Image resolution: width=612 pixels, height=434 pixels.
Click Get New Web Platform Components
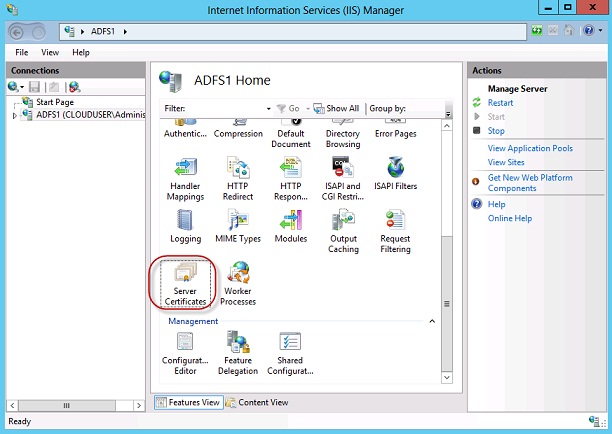(530, 183)
